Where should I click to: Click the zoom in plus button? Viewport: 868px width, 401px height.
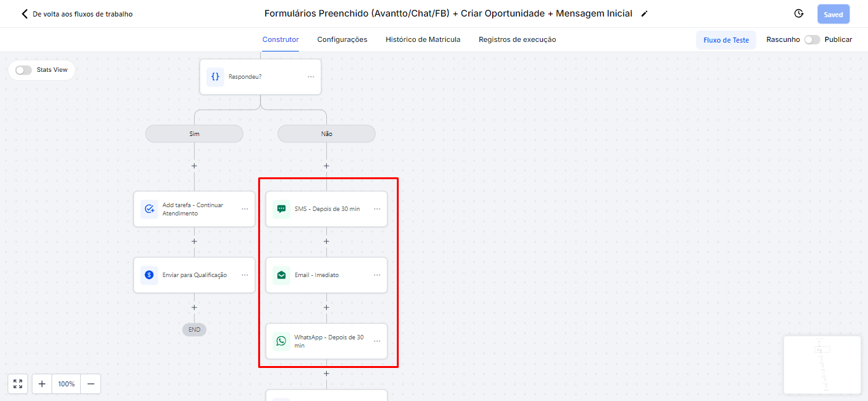42,384
